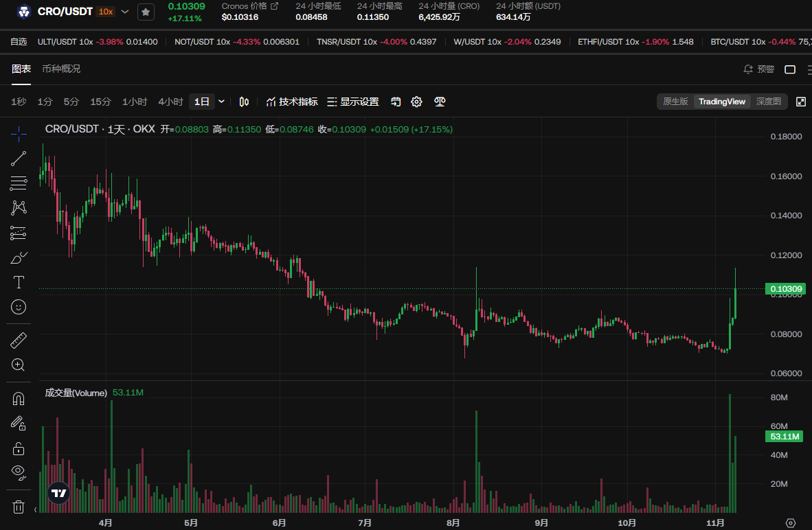Select the brush drawing tool
The width and height of the screenshot is (812, 530).
click(19, 257)
